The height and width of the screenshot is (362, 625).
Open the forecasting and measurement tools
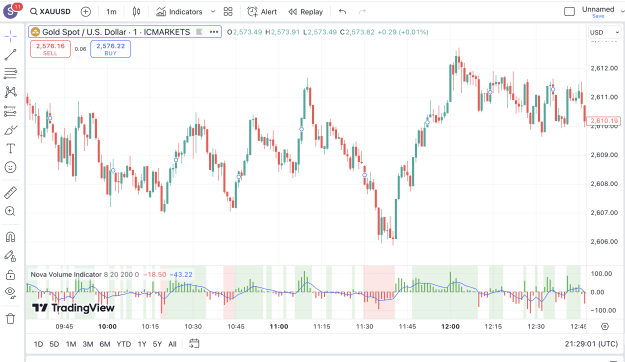pos(11,111)
